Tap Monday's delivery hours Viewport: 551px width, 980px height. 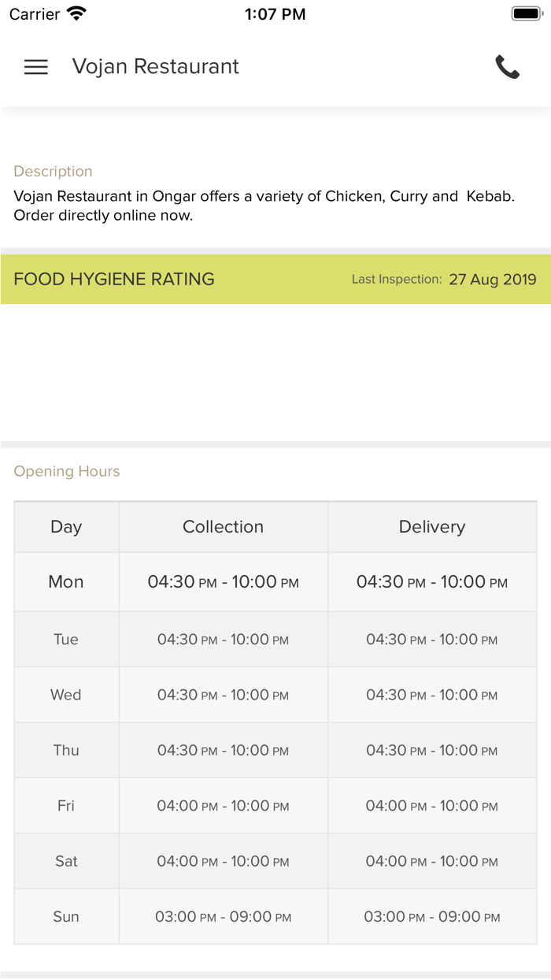(431, 582)
